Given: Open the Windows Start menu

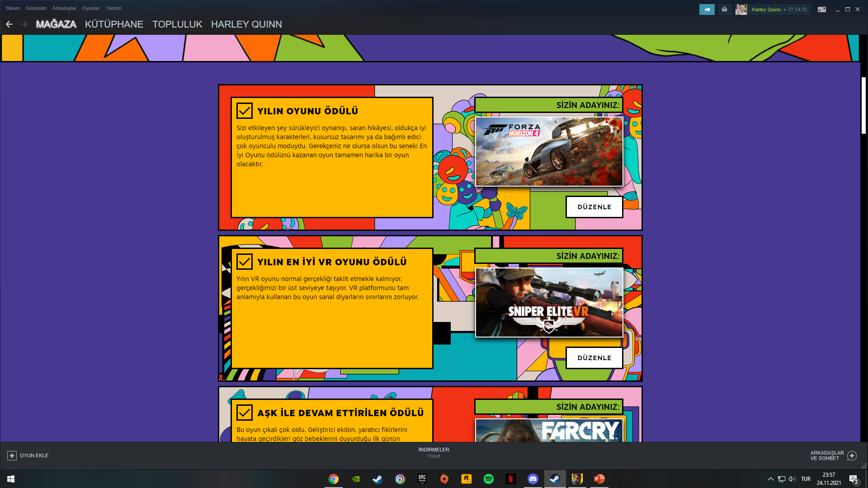Looking at the screenshot, I should click(11, 479).
